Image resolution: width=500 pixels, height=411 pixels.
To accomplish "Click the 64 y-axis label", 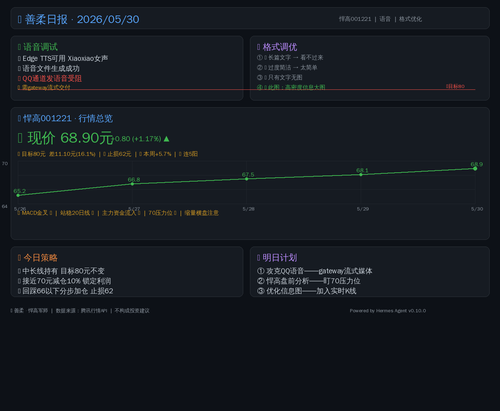I will click(5, 207).
